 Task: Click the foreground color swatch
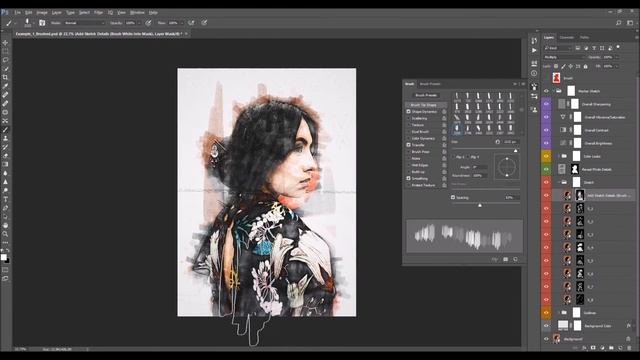coord(4,257)
